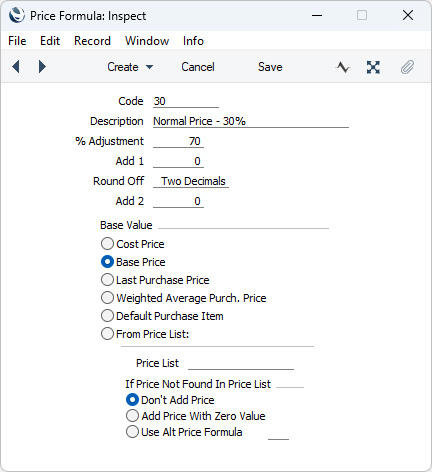Select Cost Price radio button
The height and width of the screenshot is (472, 432).
(107, 244)
